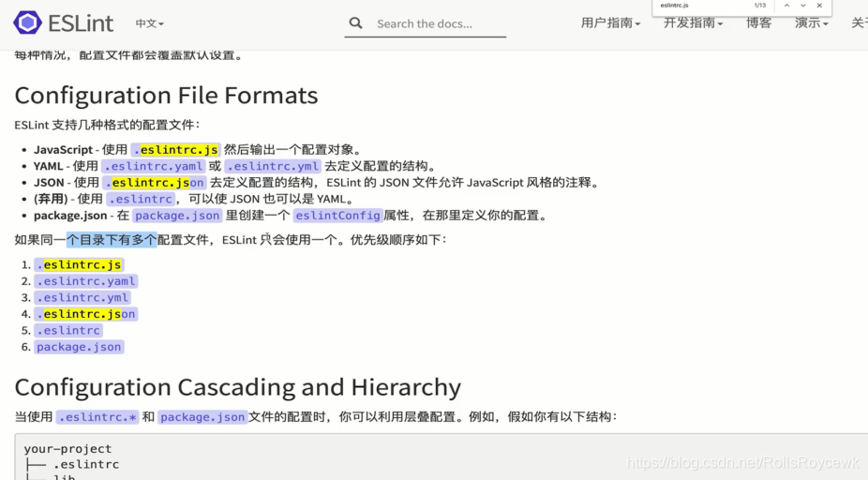The image size is (868, 480).
Task: Click package.json code in bullet list
Action: pyautogui.click(x=177, y=216)
